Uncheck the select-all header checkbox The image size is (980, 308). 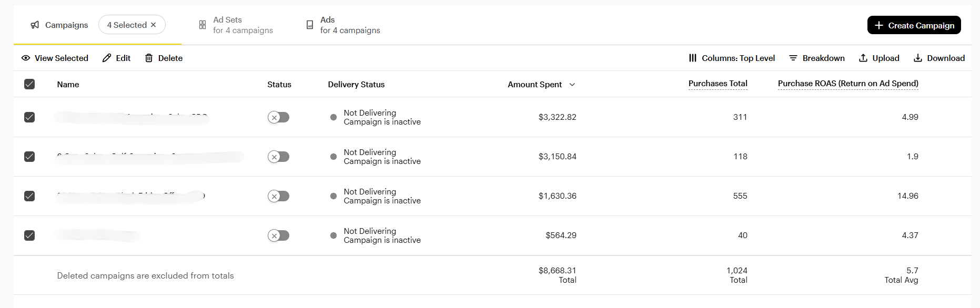(29, 84)
